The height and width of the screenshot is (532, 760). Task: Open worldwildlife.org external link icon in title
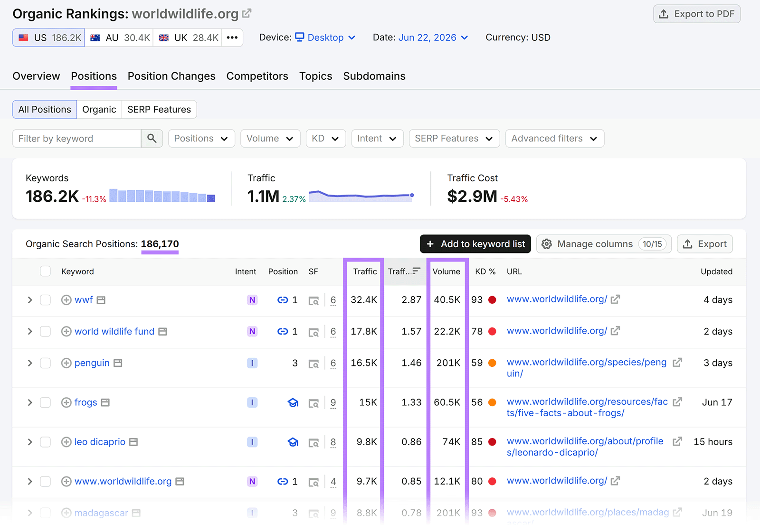(247, 14)
